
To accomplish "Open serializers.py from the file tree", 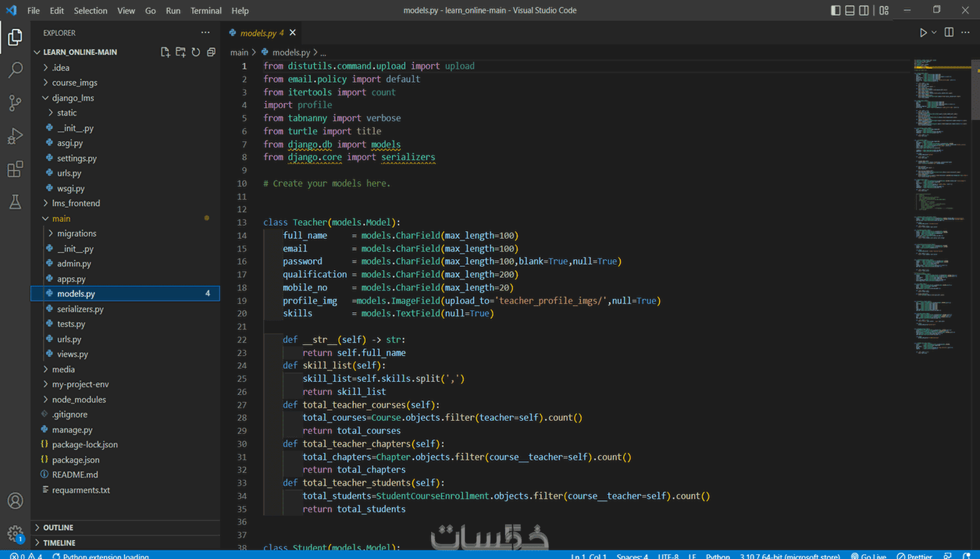I will [80, 309].
